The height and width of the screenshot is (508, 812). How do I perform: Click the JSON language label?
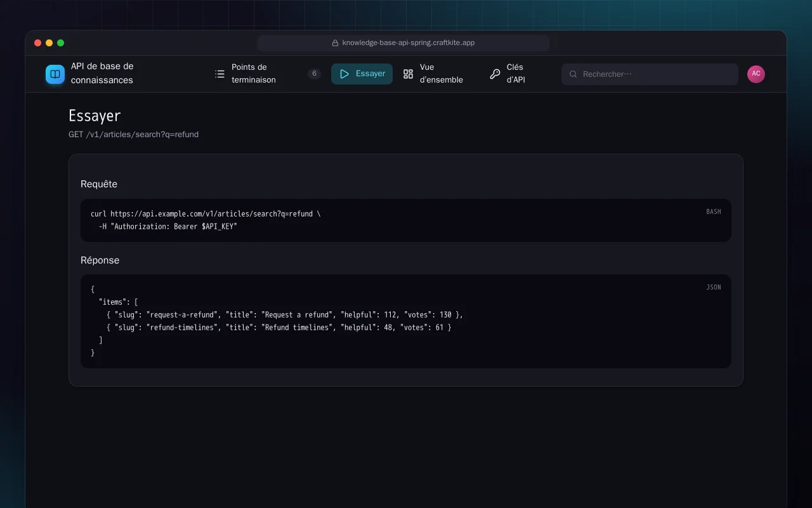(x=714, y=288)
